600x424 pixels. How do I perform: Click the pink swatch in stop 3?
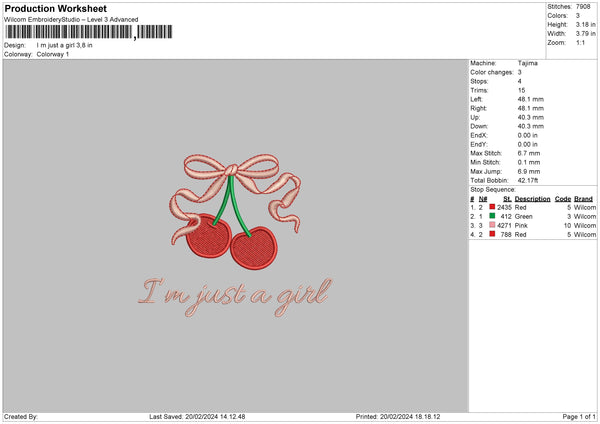pyautogui.click(x=492, y=225)
